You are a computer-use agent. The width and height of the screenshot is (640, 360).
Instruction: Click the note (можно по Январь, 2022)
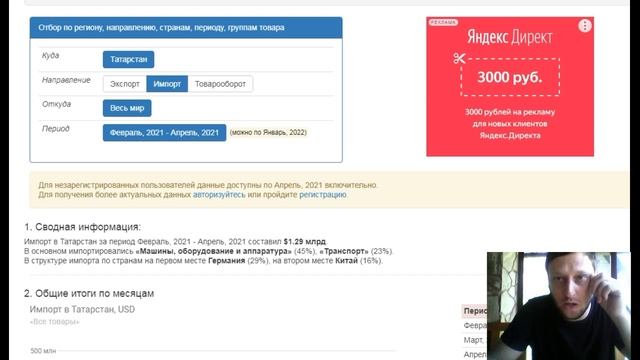[268, 132]
